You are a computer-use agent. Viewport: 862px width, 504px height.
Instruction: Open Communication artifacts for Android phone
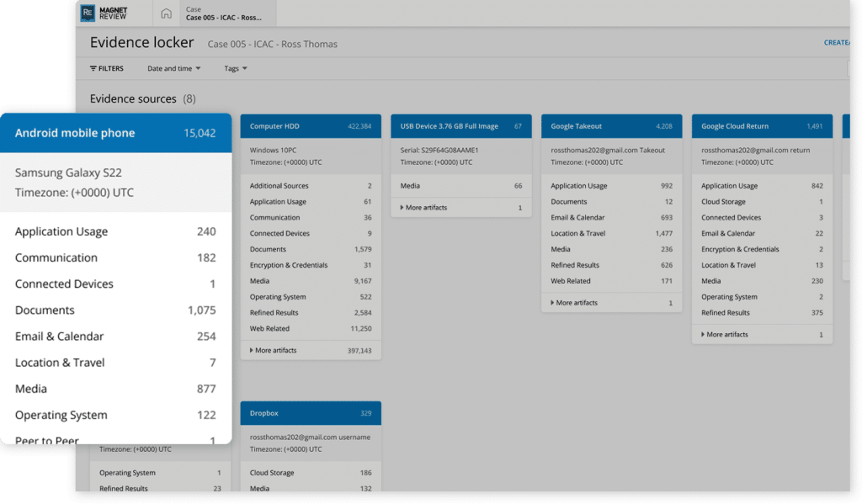115,257
